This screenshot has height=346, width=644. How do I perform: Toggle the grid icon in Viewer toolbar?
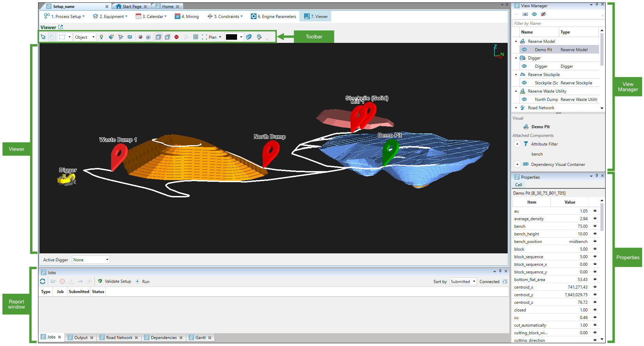(x=196, y=37)
